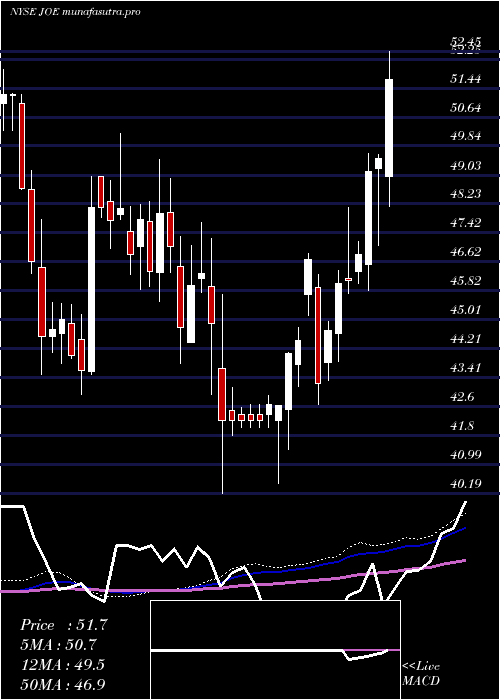Click inside the MACD inset panel
This screenshot has height=700, width=500.
pos(275,650)
